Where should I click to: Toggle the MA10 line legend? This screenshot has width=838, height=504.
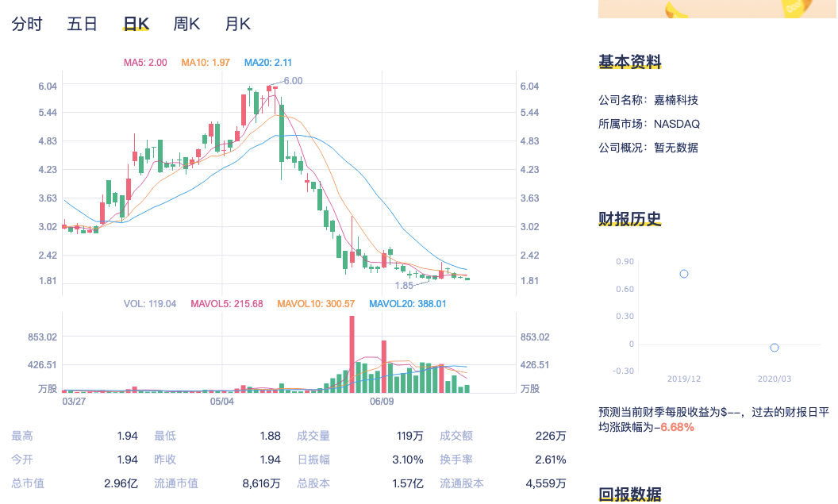click(200, 61)
